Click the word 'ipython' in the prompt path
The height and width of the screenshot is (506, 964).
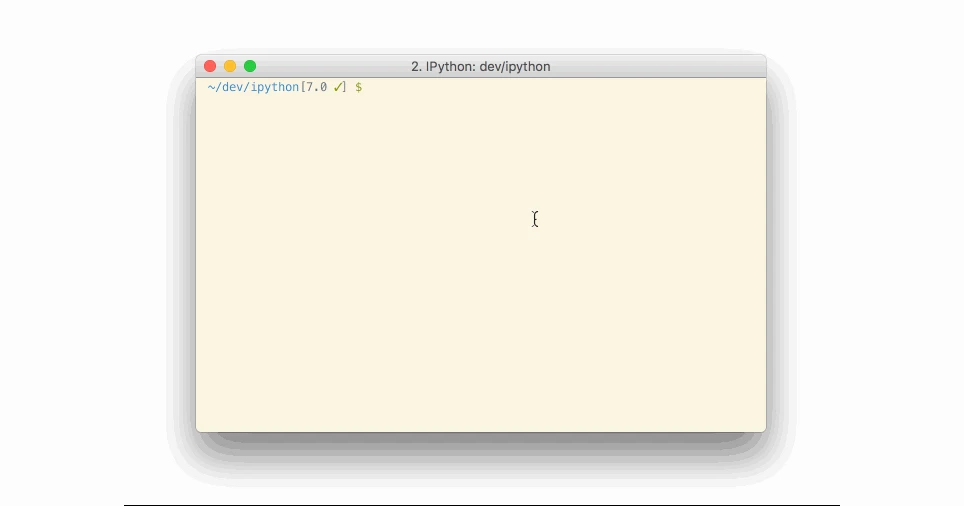pos(275,87)
